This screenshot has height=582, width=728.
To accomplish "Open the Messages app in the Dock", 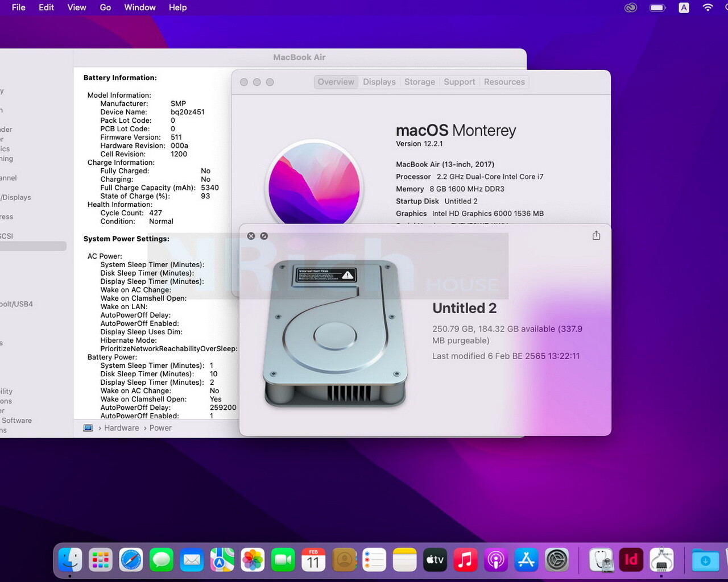I will coord(162,560).
